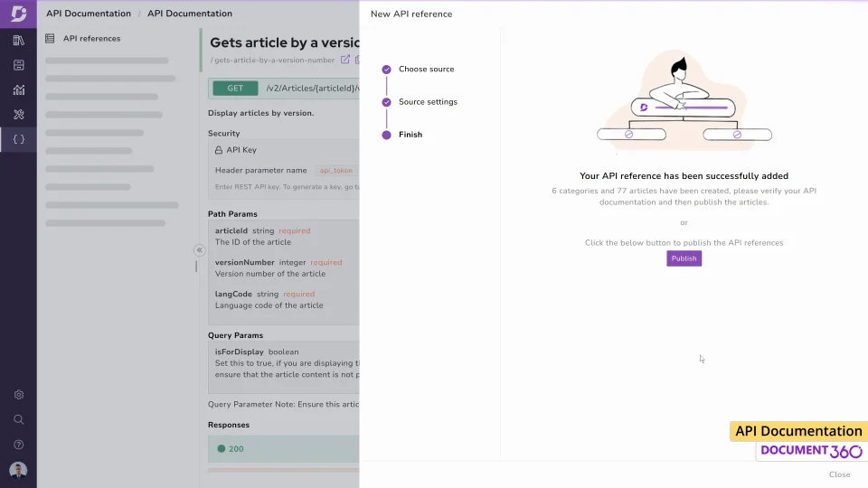Viewport: 868px width, 488px height.
Task: Open the tools icon in sidebar
Action: [18, 115]
